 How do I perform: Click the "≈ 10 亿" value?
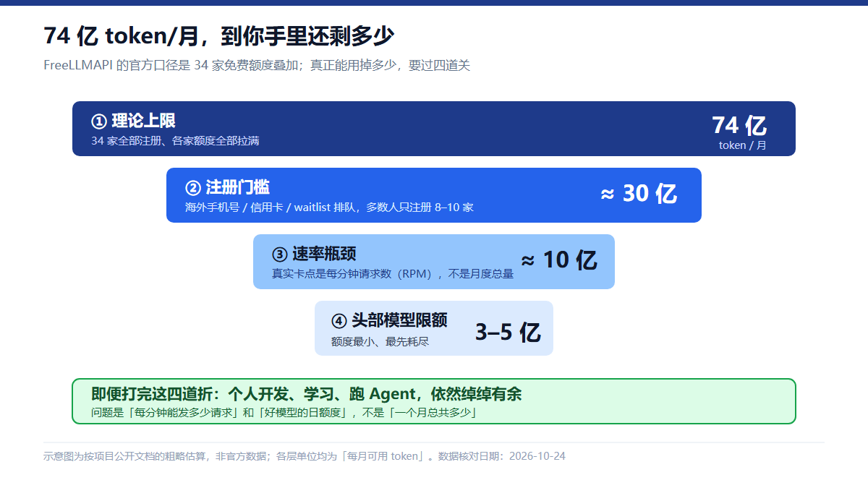(x=559, y=260)
